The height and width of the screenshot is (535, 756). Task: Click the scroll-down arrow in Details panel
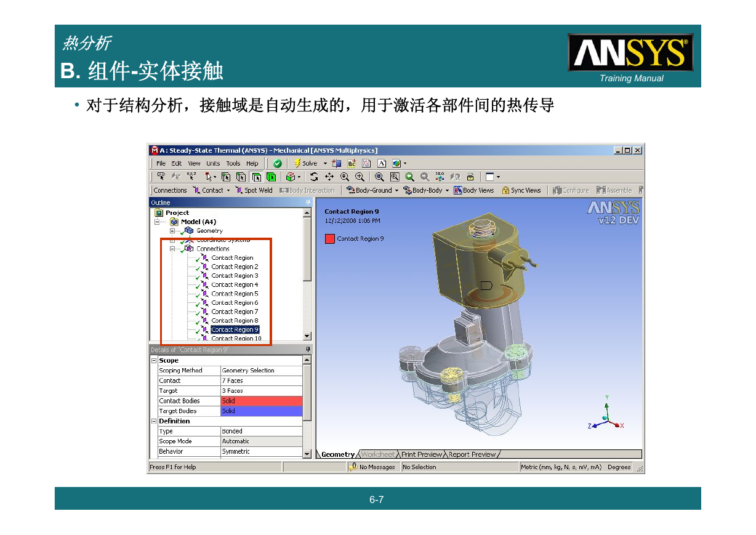(307, 454)
